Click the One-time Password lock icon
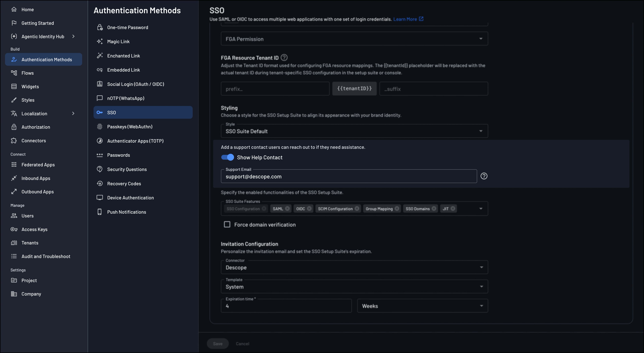 (x=100, y=27)
